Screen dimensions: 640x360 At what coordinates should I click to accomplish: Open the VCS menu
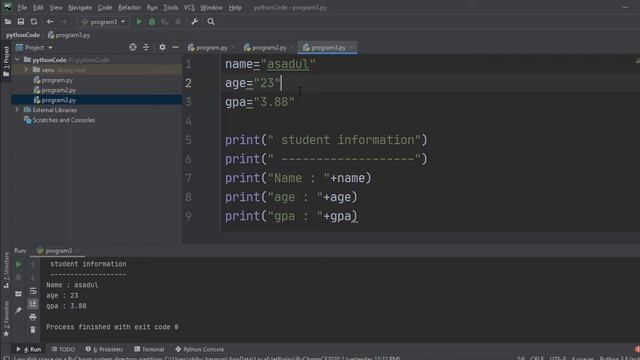[189, 7]
